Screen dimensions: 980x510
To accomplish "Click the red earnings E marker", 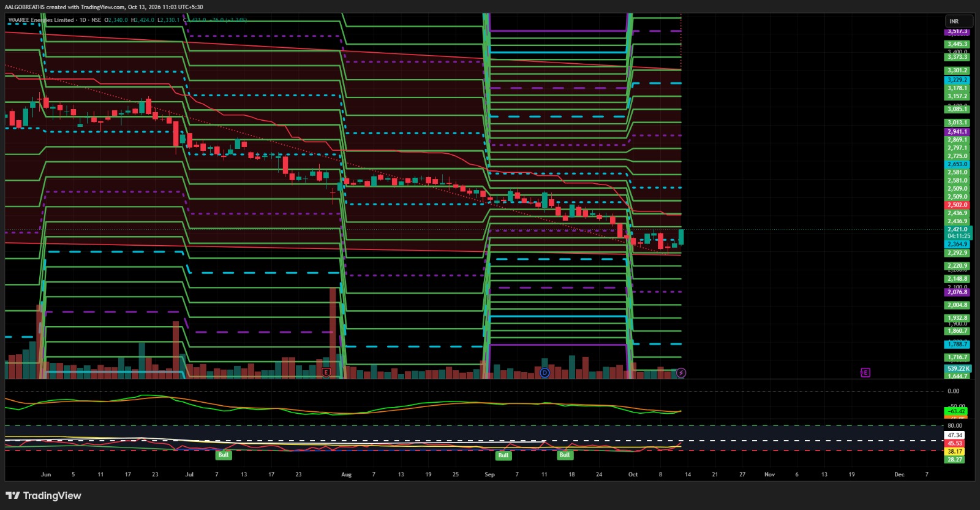I will (326, 372).
